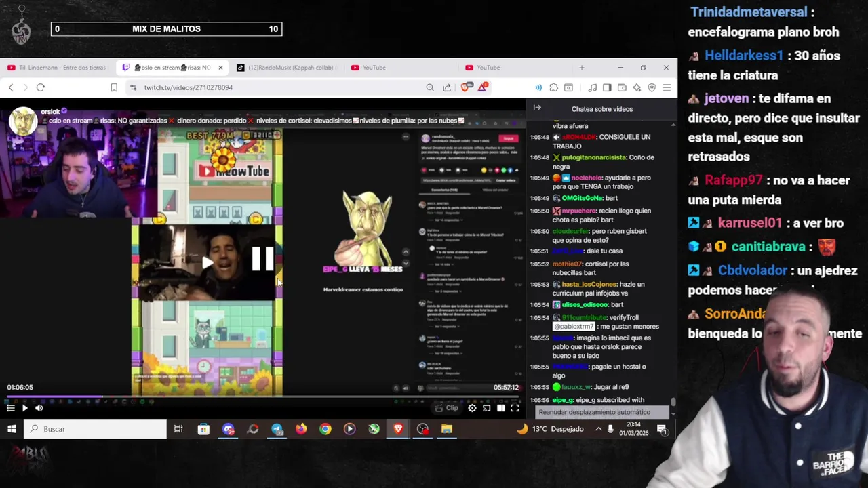Open Brave browser taskbar icon
The width and height of the screenshot is (868, 488).
[x=398, y=429]
